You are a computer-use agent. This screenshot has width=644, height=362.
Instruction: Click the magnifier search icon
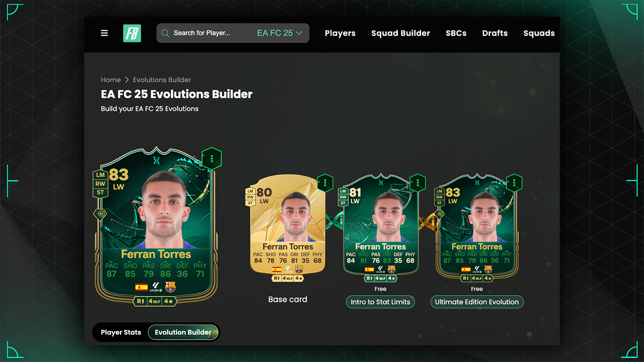(x=165, y=33)
